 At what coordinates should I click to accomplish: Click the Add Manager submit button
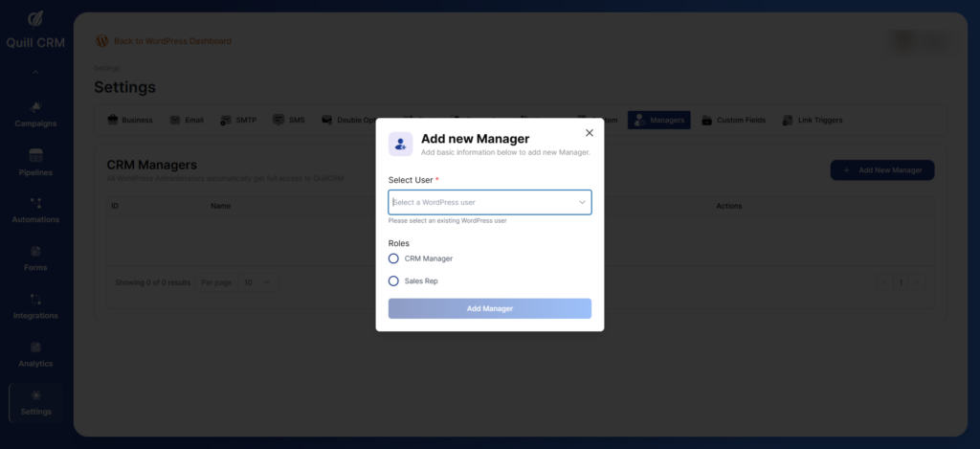point(489,308)
